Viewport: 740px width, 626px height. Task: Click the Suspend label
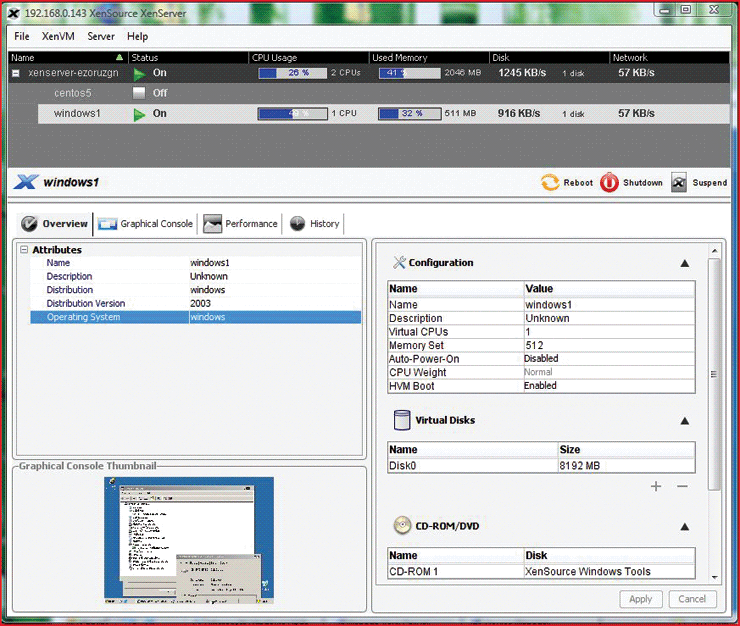pyautogui.click(x=709, y=183)
